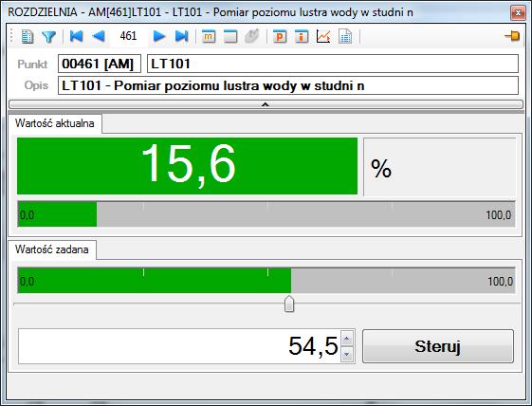The image size is (532, 406).
Task: Jump to the last point record
Action: [181, 36]
